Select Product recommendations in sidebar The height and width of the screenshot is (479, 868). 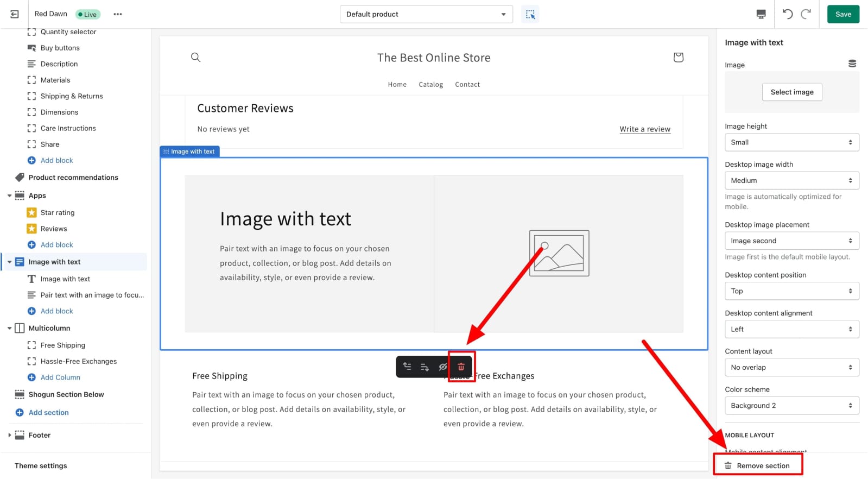(73, 178)
